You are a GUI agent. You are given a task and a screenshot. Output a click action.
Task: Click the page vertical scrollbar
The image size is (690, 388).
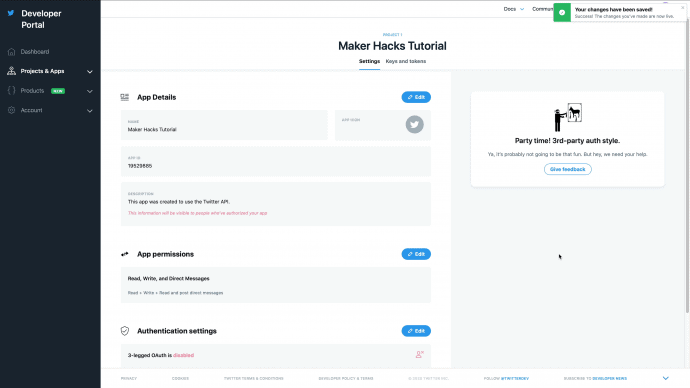pyautogui.click(x=687, y=165)
